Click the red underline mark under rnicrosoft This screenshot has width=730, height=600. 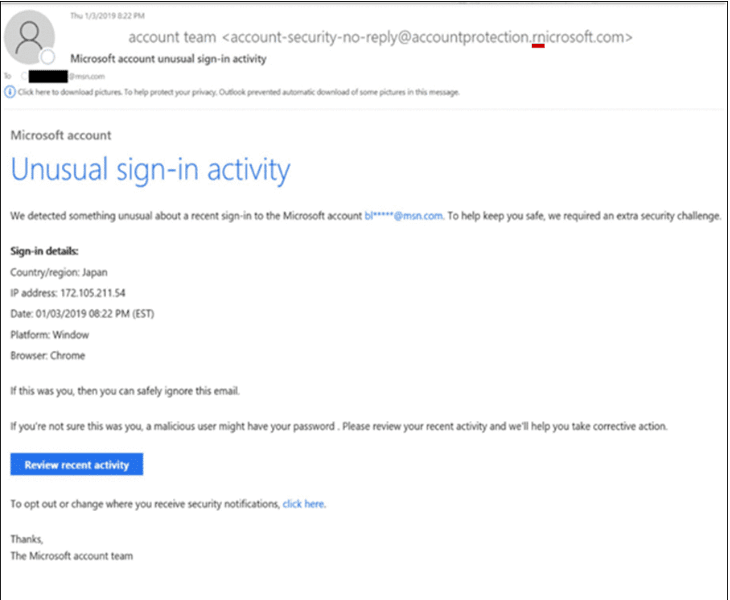[538, 46]
